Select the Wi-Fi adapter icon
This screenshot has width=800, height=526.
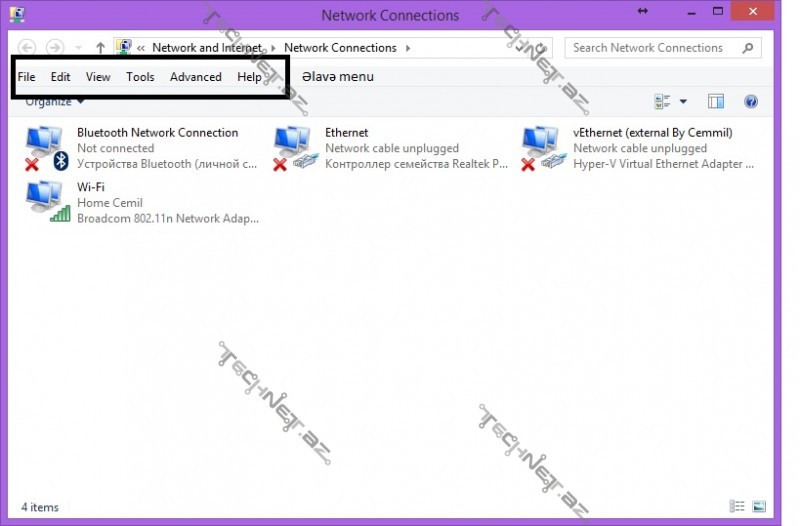(48, 202)
